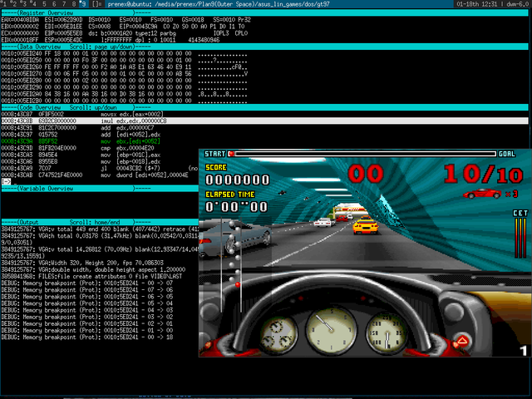Viewport: 532px width, 399px height.
Task: Click the EDX=000018FF register value
Action: (x=20, y=40)
